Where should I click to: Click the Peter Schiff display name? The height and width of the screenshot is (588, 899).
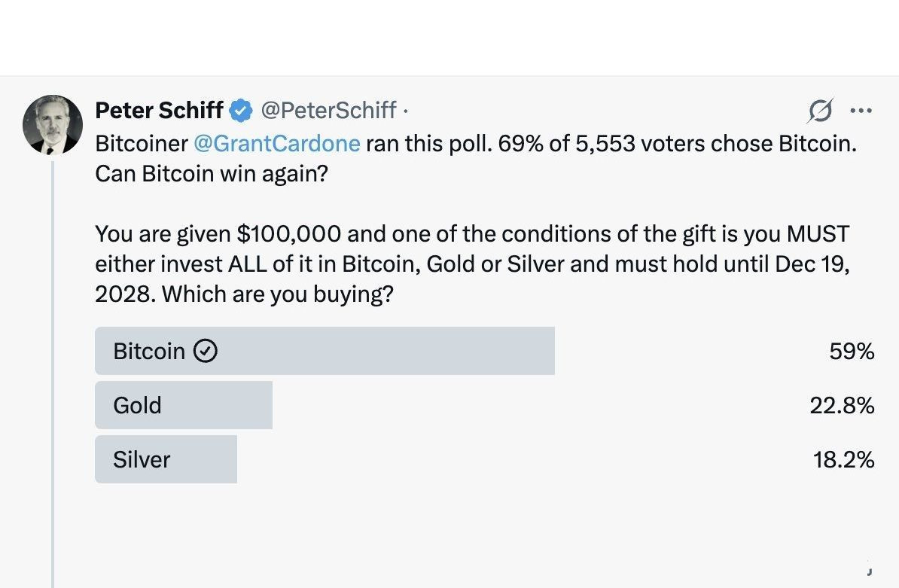159,111
